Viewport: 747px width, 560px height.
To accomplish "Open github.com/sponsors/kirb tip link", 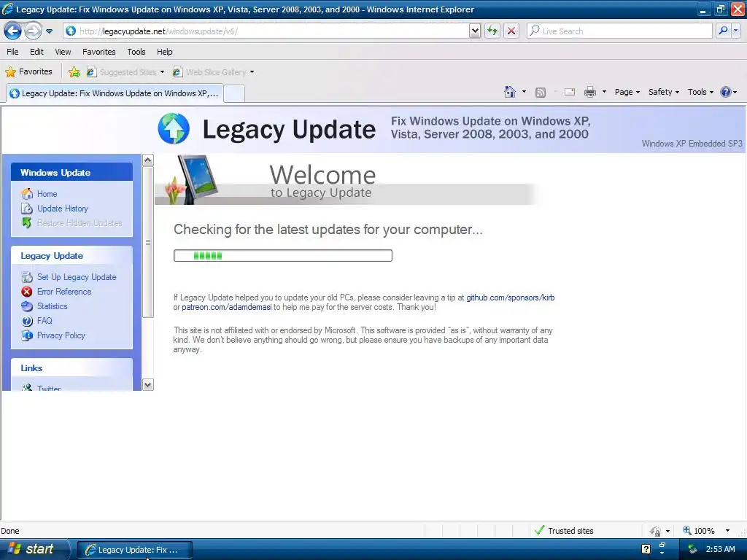I will pos(510,297).
